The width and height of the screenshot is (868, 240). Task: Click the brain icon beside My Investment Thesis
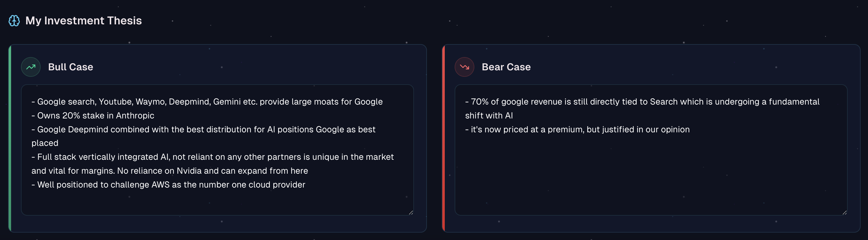point(14,21)
